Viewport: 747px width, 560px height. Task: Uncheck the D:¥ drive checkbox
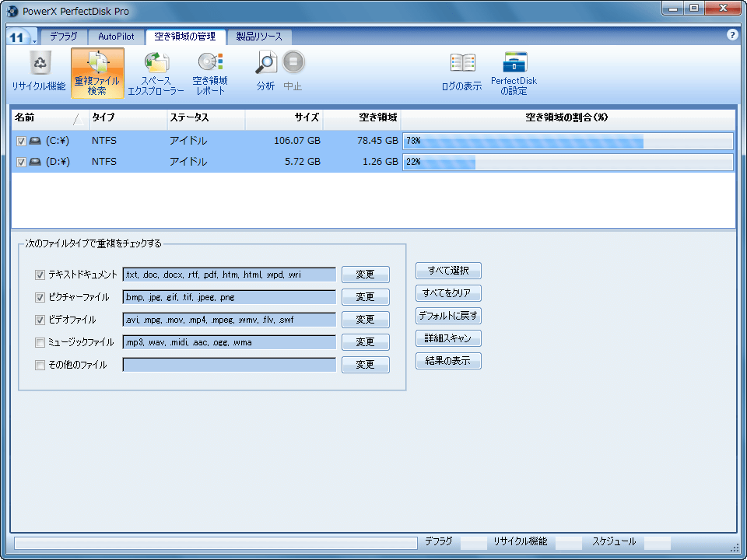pyautogui.click(x=21, y=163)
